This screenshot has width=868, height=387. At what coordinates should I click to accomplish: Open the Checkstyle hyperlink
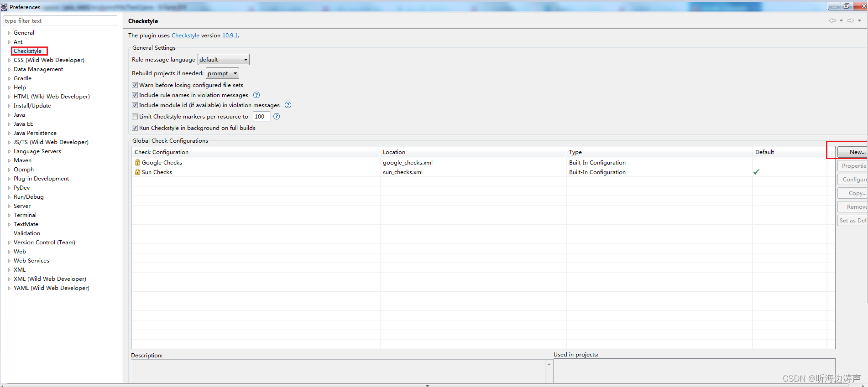pos(185,35)
